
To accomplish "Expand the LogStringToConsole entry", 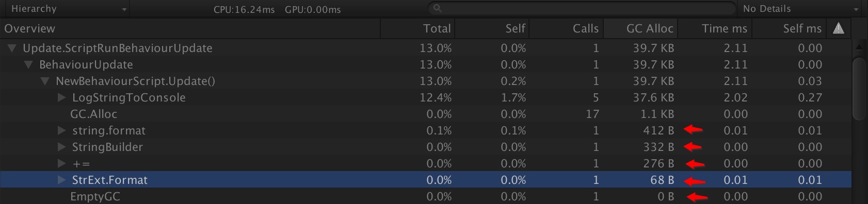I will pyautogui.click(x=61, y=97).
